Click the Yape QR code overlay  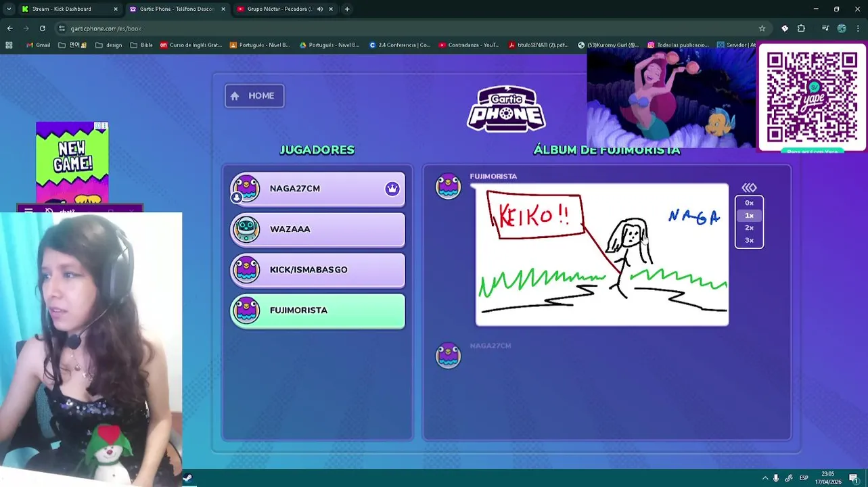813,98
